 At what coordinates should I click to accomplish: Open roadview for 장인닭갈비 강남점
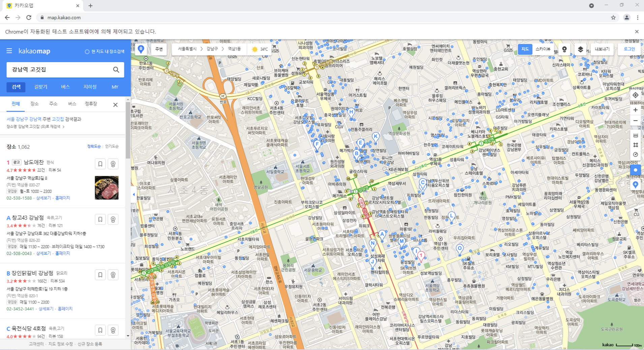pos(113,275)
